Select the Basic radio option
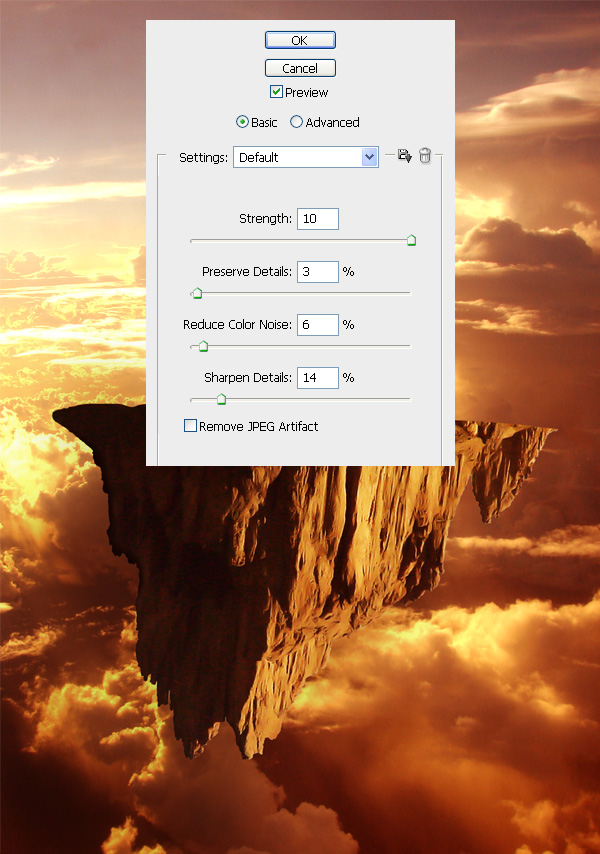Viewport: 600px width, 854px height. pos(242,122)
